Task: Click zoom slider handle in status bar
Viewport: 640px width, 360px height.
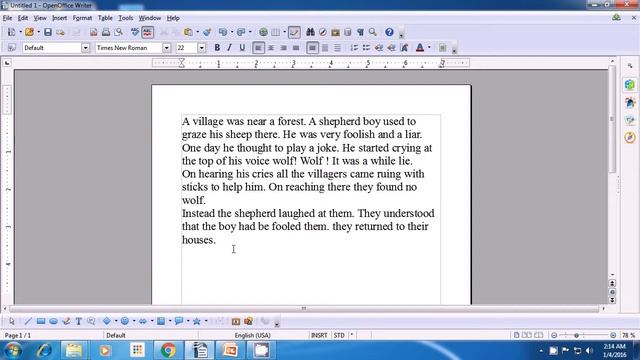Action: (576, 335)
